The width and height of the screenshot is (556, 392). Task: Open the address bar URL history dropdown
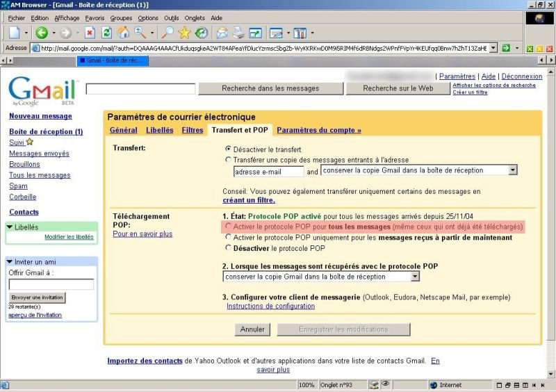[493, 48]
